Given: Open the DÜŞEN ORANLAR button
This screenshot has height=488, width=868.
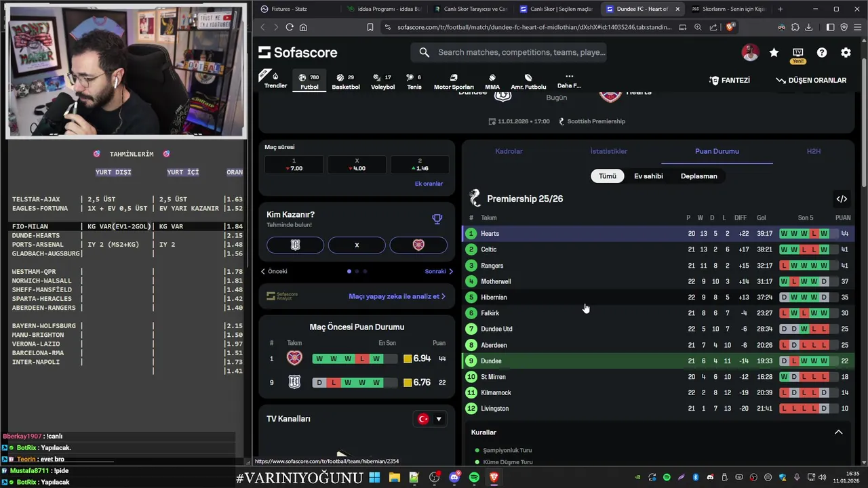Looking at the screenshot, I should (811, 80).
